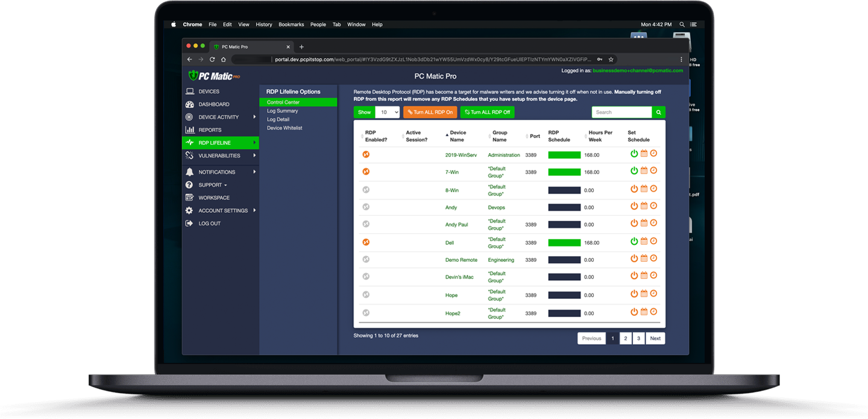Expand the Vulnerabilities sidebar submenu

click(x=254, y=156)
